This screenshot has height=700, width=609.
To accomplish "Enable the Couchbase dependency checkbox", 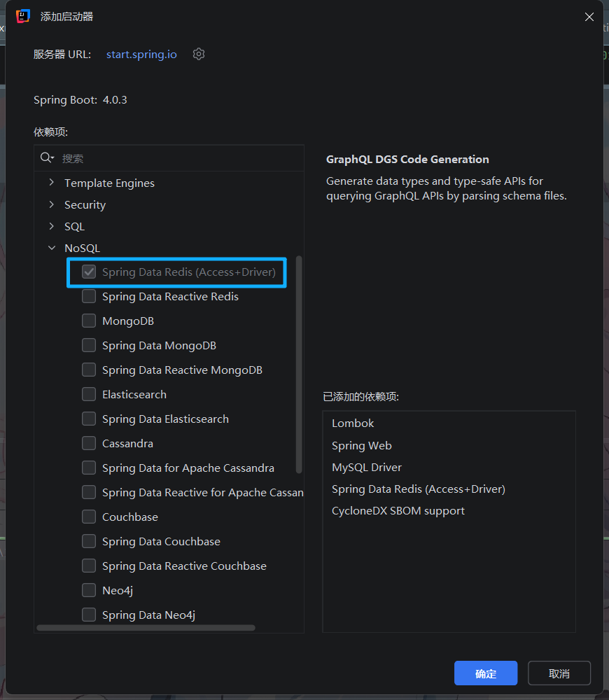I will [x=89, y=517].
